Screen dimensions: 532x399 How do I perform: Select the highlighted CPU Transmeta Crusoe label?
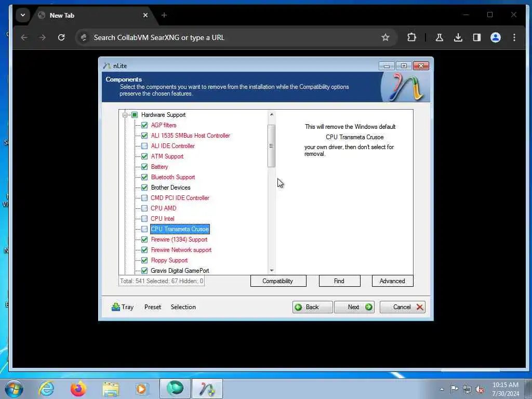coord(180,229)
